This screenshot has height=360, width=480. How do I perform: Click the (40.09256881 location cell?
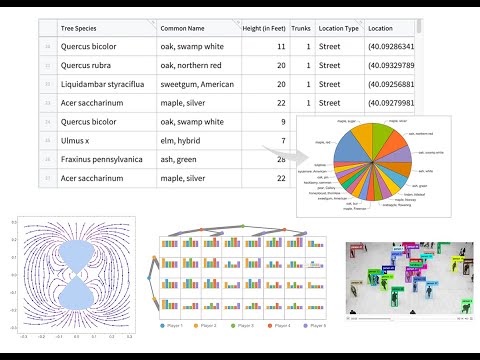(390, 84)
